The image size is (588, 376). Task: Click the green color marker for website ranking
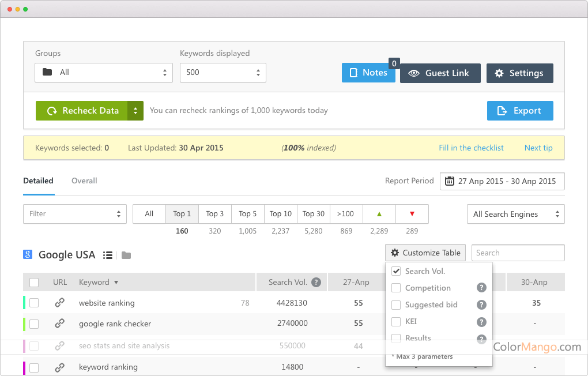[x=24, y=303]
